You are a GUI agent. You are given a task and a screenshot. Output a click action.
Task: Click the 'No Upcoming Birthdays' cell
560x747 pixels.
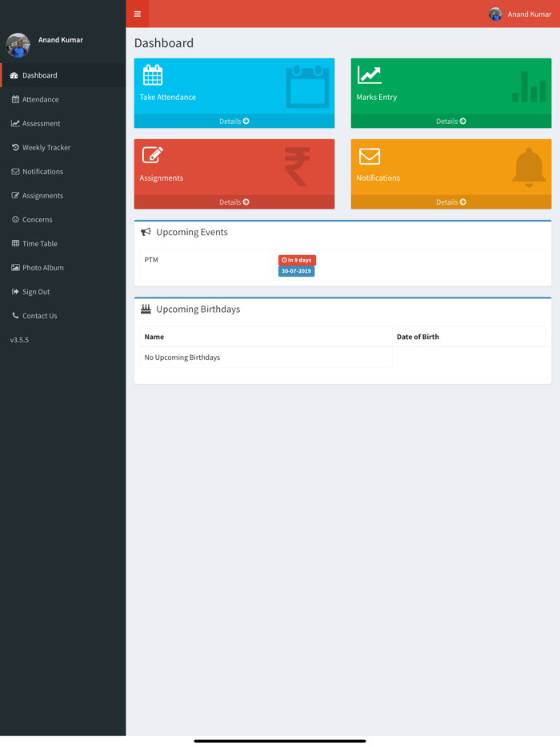click(x=266, y=358)
